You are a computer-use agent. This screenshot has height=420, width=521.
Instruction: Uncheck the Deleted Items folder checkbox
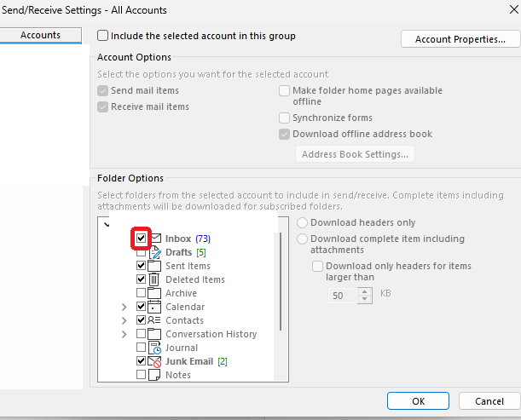point(142,279)
